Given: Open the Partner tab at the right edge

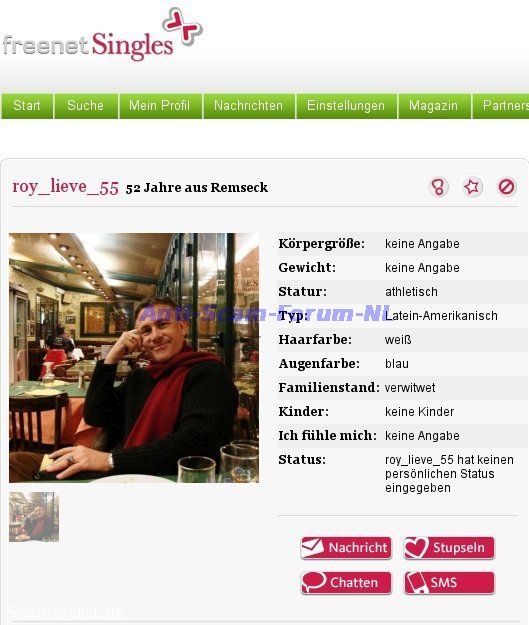Looking at the screenshot, I should click(x=501, y=106).
